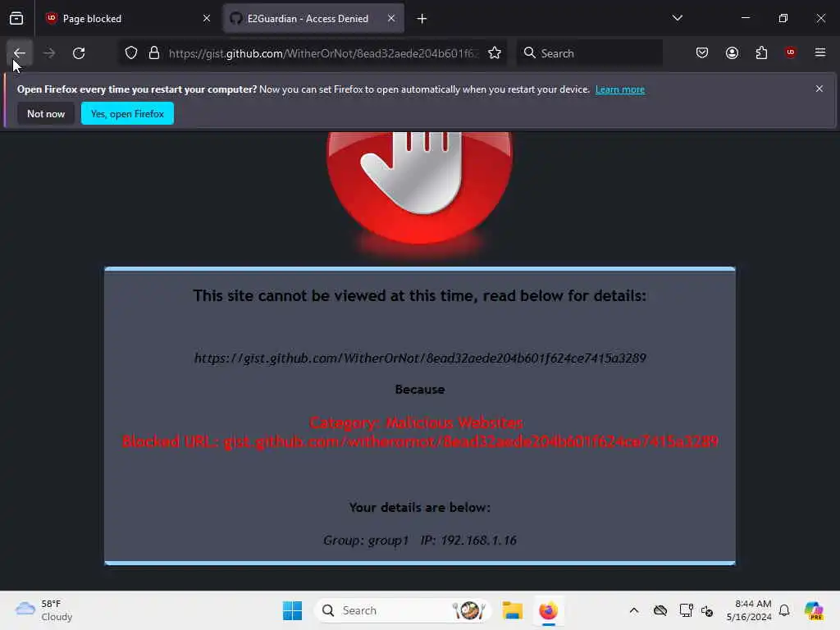Click Yes, open Firefox button
The width and height of the screenshot is (840, 630).
click(x=127, y=113)
